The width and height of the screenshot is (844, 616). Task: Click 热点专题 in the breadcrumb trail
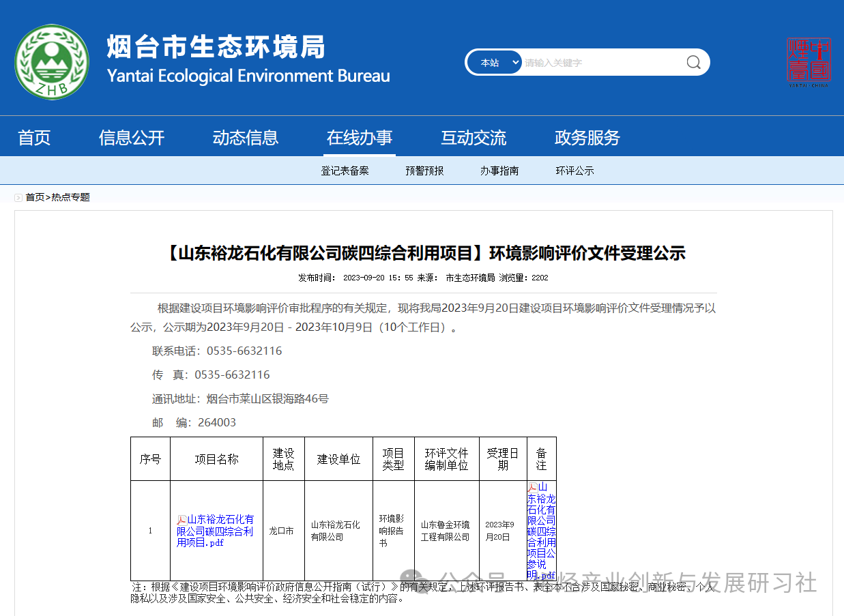point(70,198)
